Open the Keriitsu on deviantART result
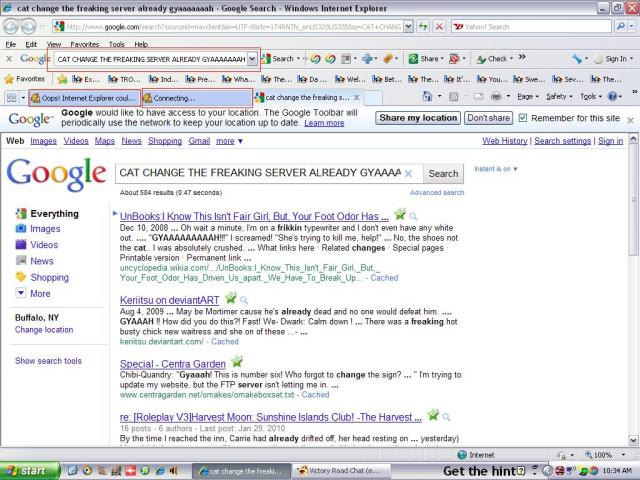Image resolution: width=640 pixels, height=480 pixels. click(170, 299)
